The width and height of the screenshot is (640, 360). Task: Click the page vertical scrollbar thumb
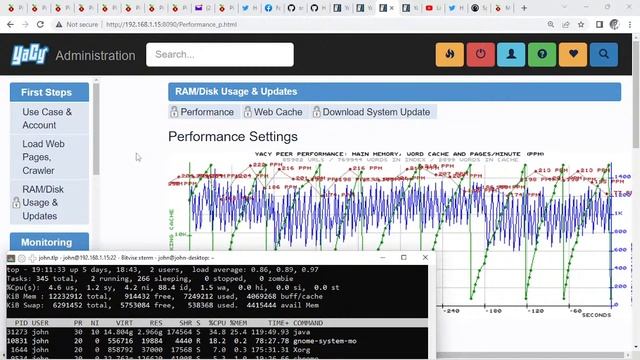(636, 94)
